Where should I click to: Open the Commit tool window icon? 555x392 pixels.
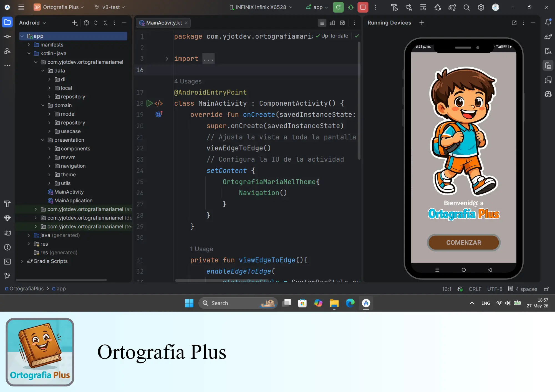click(7, 37)
